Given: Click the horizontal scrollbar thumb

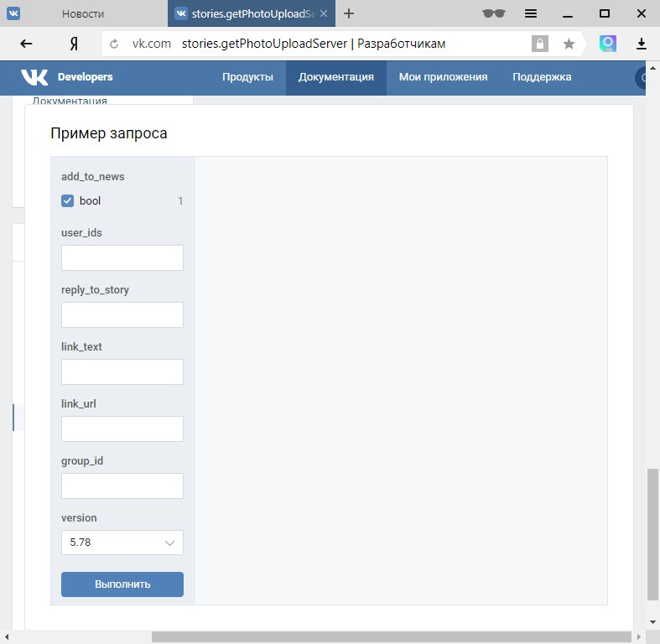Looking at the screenshot, I should click(x=392, y=636).
